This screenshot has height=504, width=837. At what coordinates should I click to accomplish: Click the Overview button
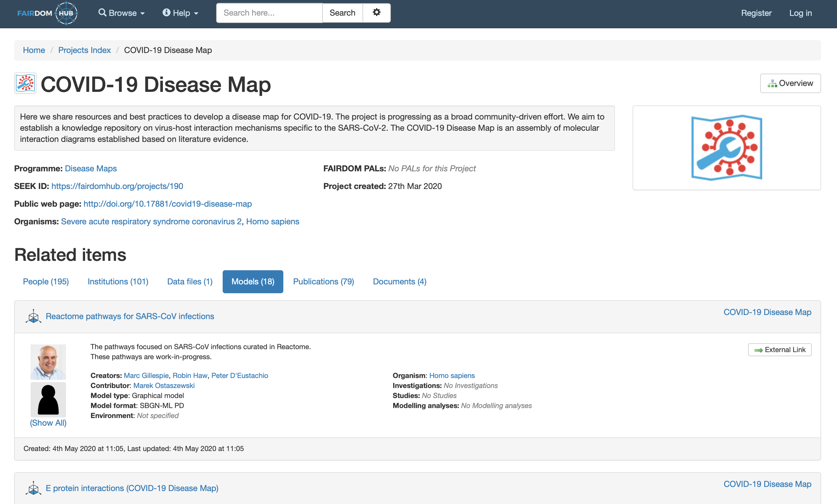[x=790, y=83]
